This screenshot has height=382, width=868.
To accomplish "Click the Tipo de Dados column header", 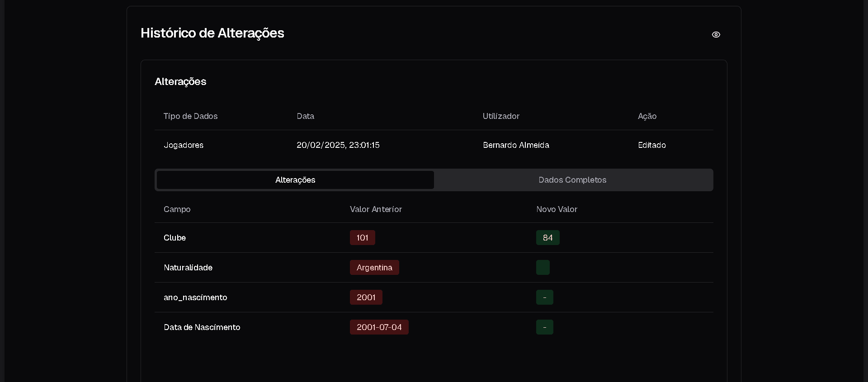I will (x=190, y=116).
